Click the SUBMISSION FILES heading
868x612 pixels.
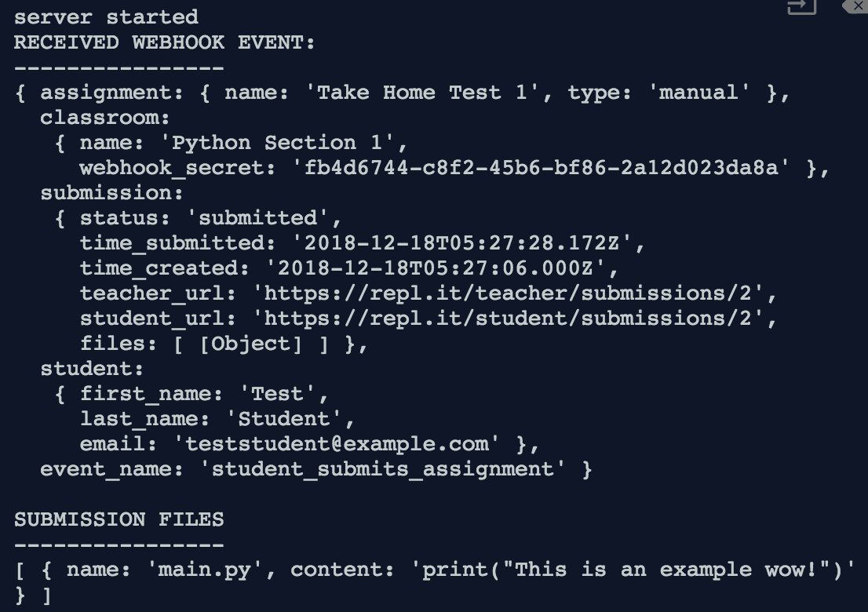point(119,519)
